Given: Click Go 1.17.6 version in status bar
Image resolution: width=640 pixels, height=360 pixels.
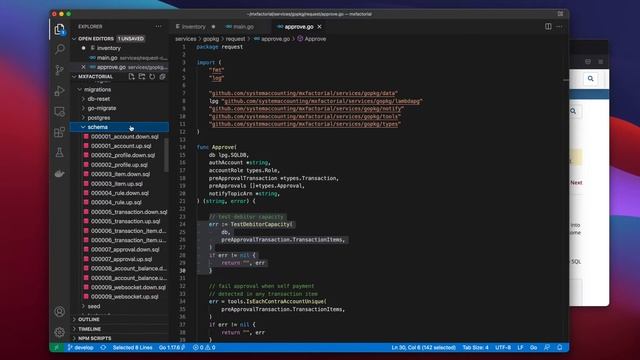Looking at the screenshot, I should (172, 347).
